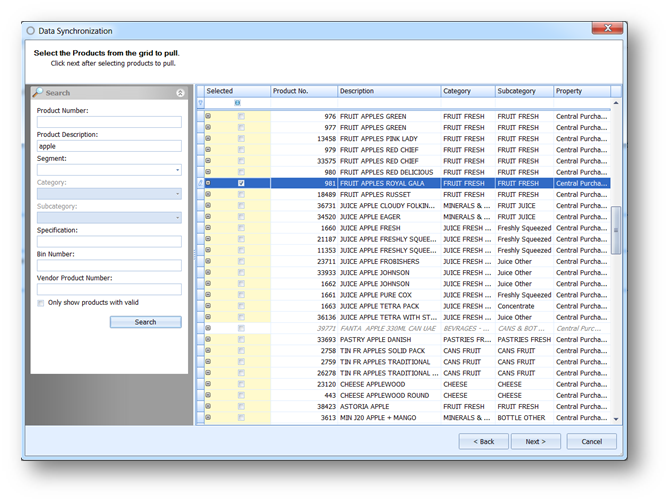
Task: Click the Back button
Action: pos(483,441)
